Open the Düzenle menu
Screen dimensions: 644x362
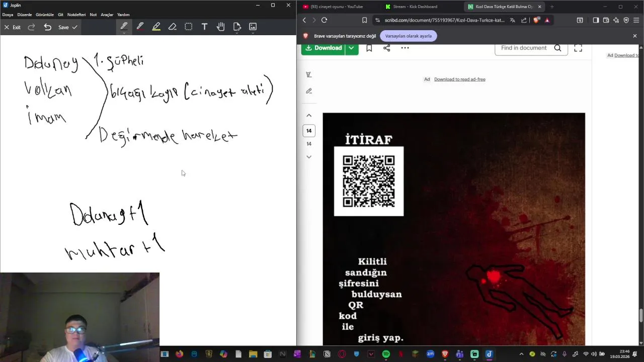25,15
